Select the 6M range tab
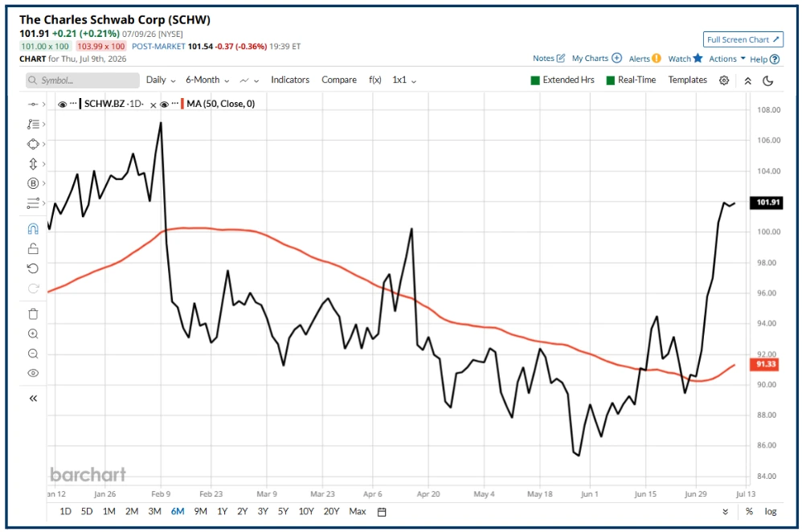 pos(178,511)
